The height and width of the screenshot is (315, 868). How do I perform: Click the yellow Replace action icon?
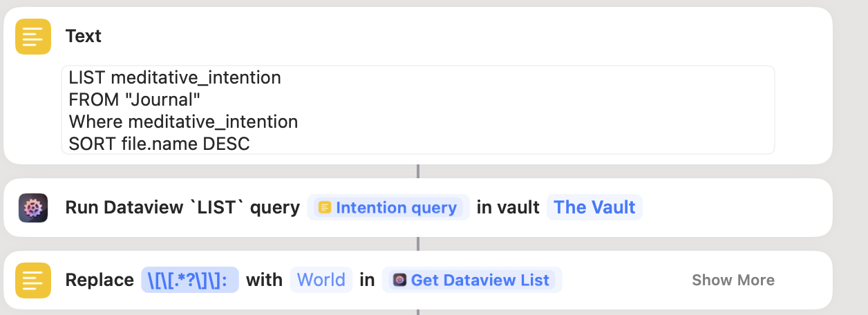click(x=33, y=280)
